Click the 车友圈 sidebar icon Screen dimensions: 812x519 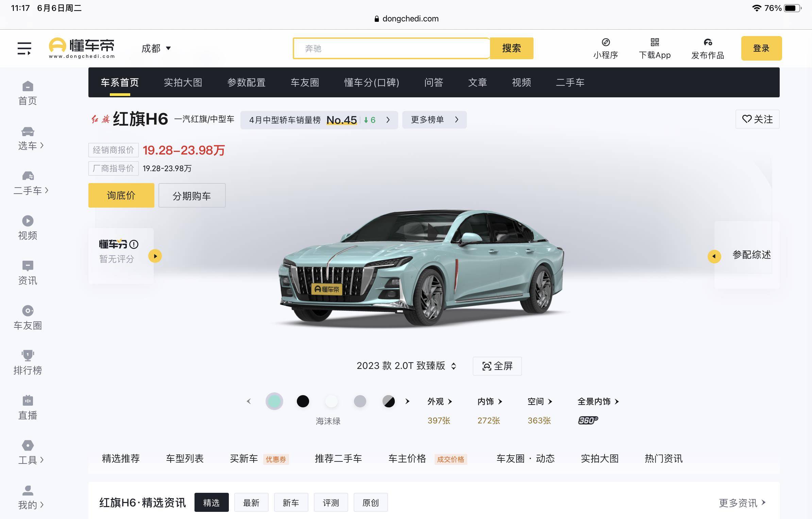tap(28, 317)
